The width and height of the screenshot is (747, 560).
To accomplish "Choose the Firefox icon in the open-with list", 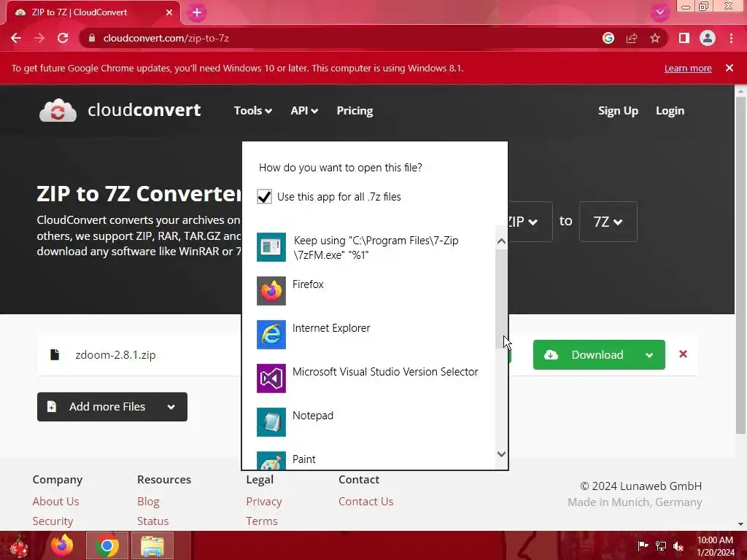I will (x=271, y=291).
